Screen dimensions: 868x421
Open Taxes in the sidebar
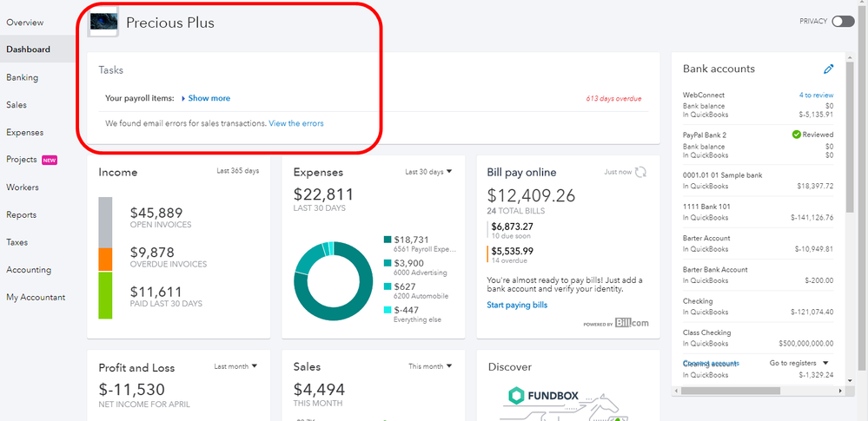point(17,242)
